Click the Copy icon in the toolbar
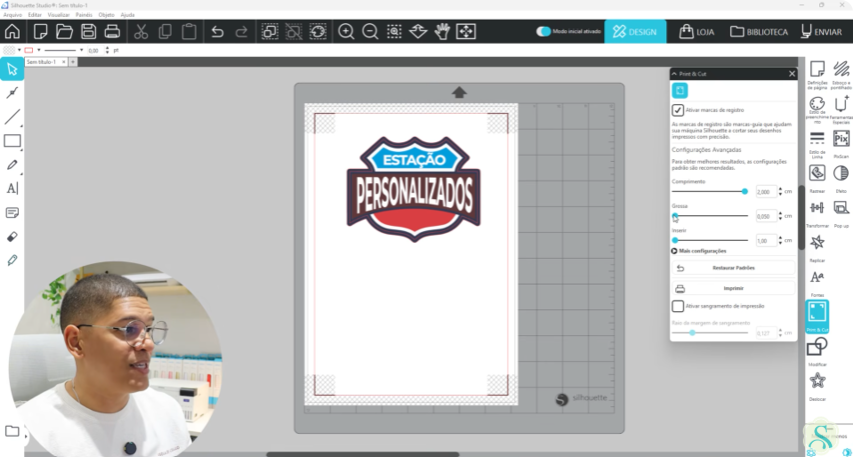 165,32
